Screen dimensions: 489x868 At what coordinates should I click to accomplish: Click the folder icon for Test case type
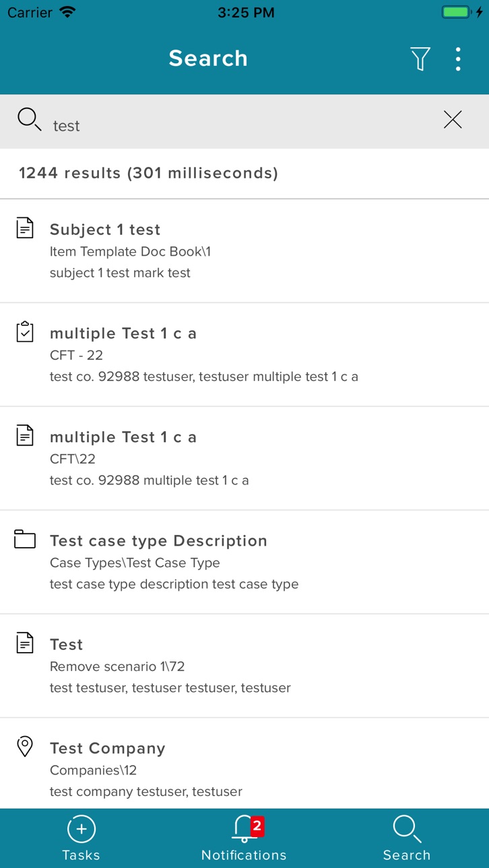(25, 540)
